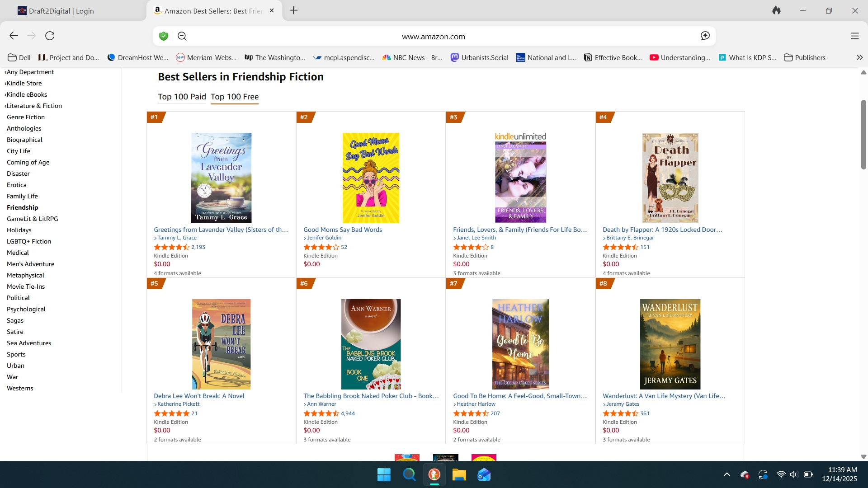Click the Death by Flapper book cover

pyautogui.click(x=670, y=178)
